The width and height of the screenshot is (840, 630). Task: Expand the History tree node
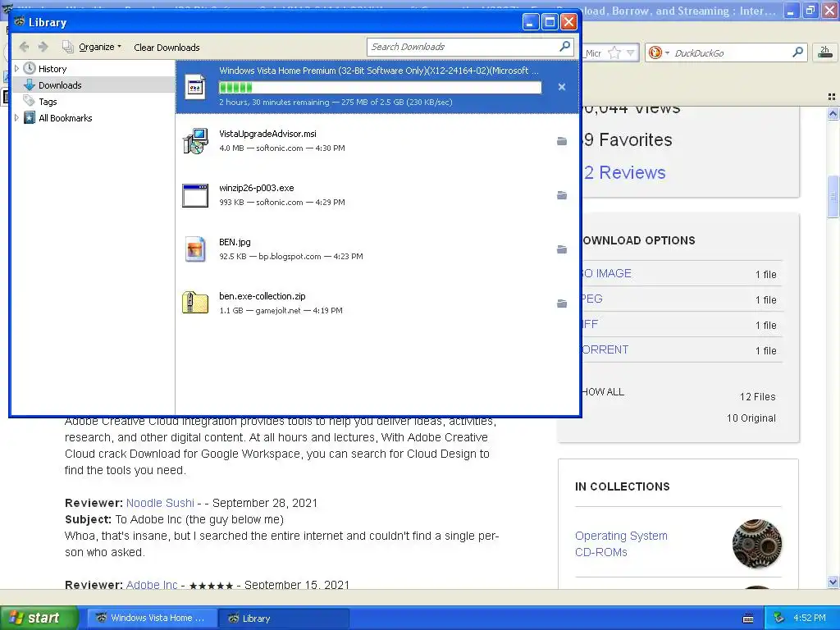coord(16,69)
